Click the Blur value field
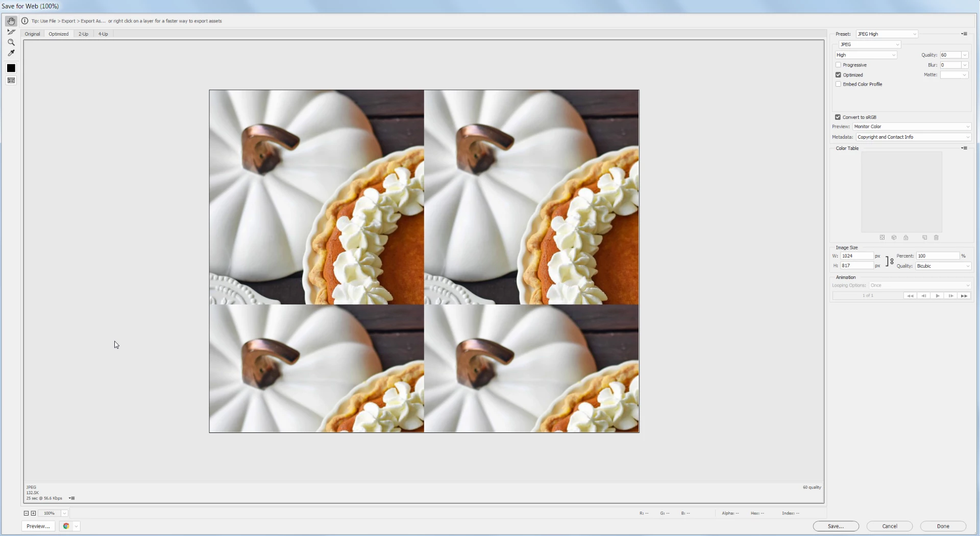Viewport: 980px width, 536px height. (x=951, y=65)
